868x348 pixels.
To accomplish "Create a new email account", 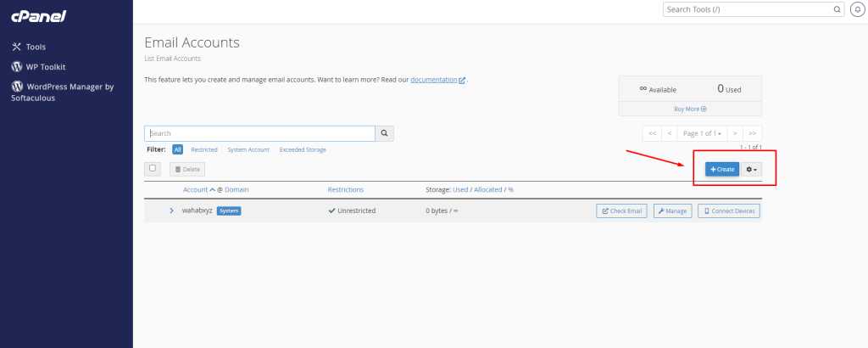I will [x=722, y=170].
